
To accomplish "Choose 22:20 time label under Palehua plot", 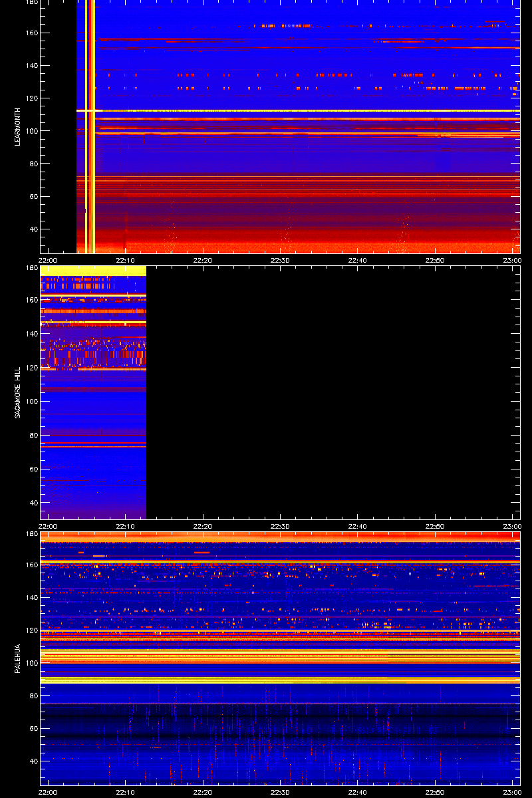I will point(203,792).
